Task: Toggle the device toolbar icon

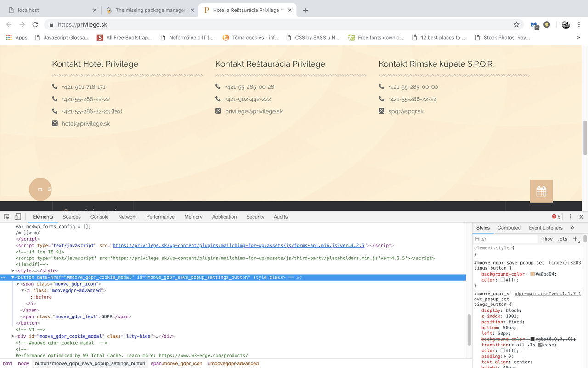Action: 17,217
